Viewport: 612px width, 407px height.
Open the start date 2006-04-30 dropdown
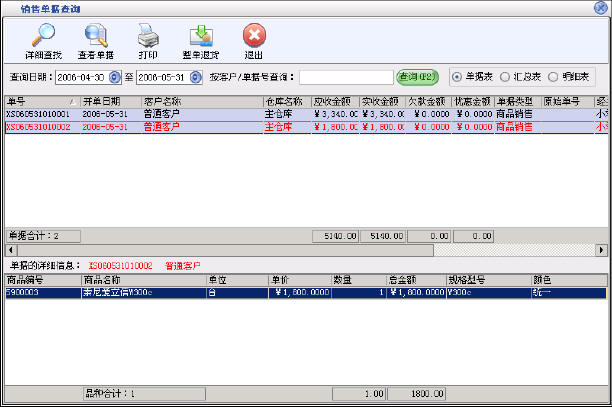pyautogui.click(x=114, y=76)
